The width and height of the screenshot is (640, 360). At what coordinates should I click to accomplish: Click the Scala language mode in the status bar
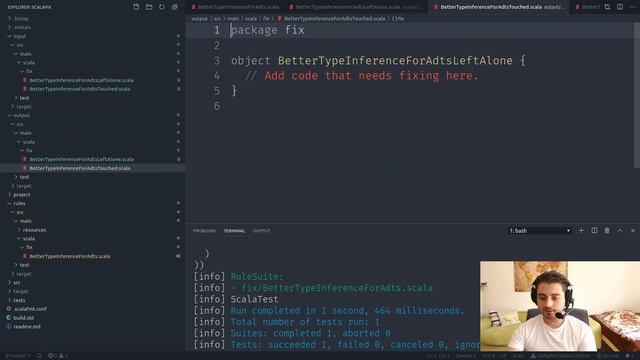click(518, 356)
